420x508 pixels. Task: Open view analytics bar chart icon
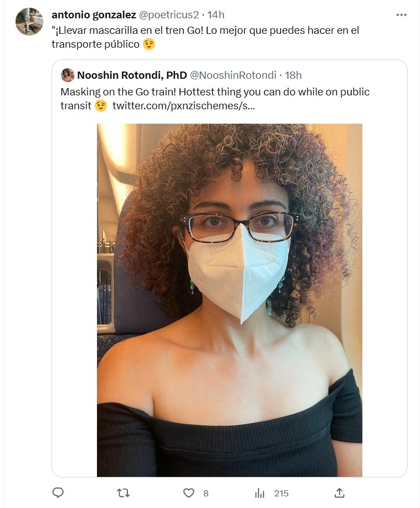(259, 493)
